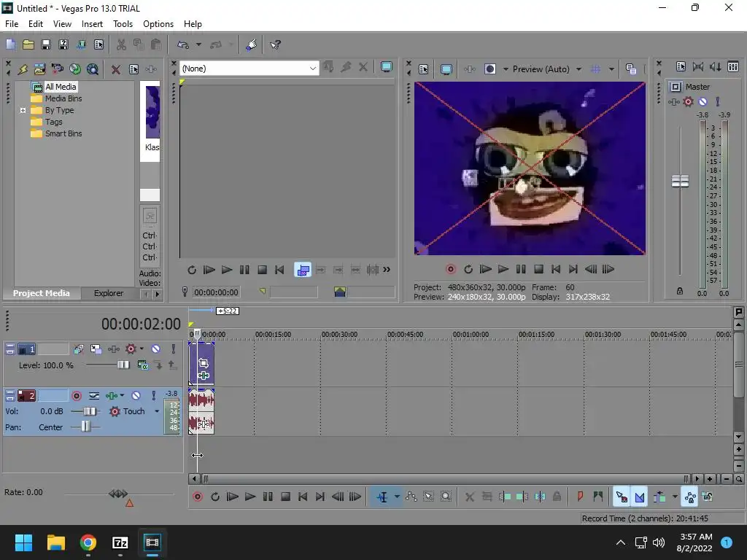Go to start in trimmer transport
747x560 pixels.
click(x=279, y=270)
